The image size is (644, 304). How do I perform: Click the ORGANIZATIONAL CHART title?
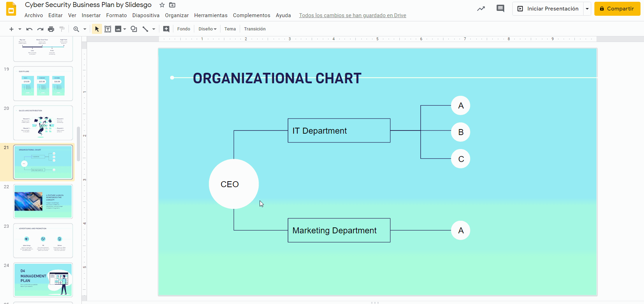pyautogui.click(x=277, y=78)
